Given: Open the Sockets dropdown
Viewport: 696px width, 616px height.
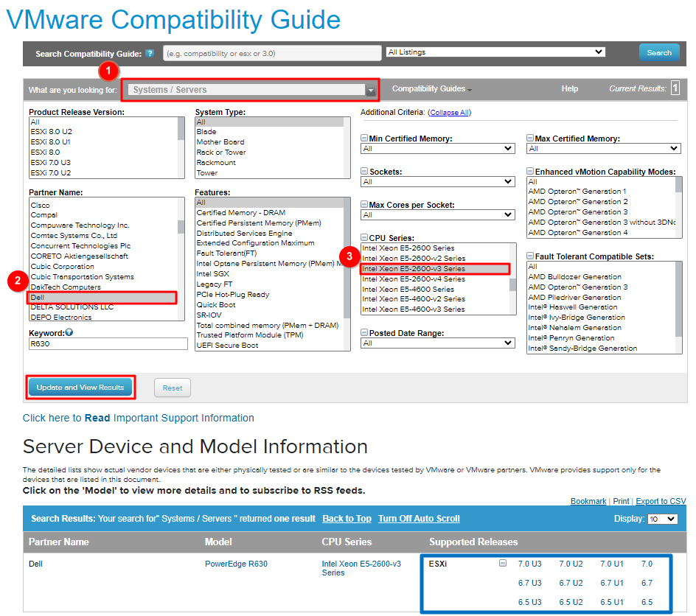Looking at the screenshot, I should click(438, 182).
